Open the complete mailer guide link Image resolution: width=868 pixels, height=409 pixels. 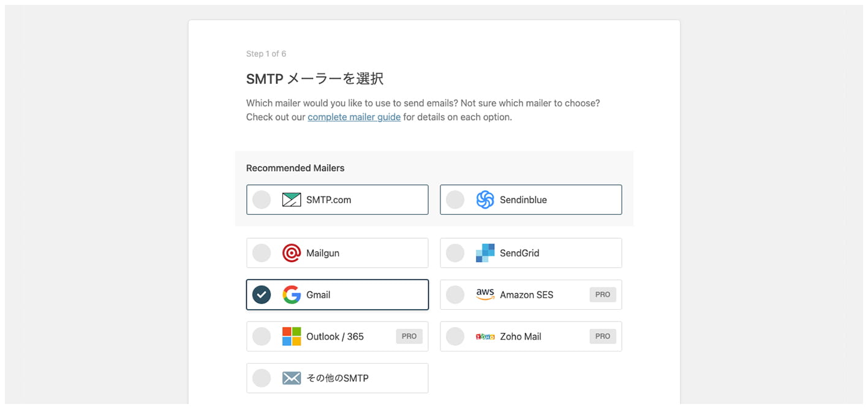tap(354, 117)
